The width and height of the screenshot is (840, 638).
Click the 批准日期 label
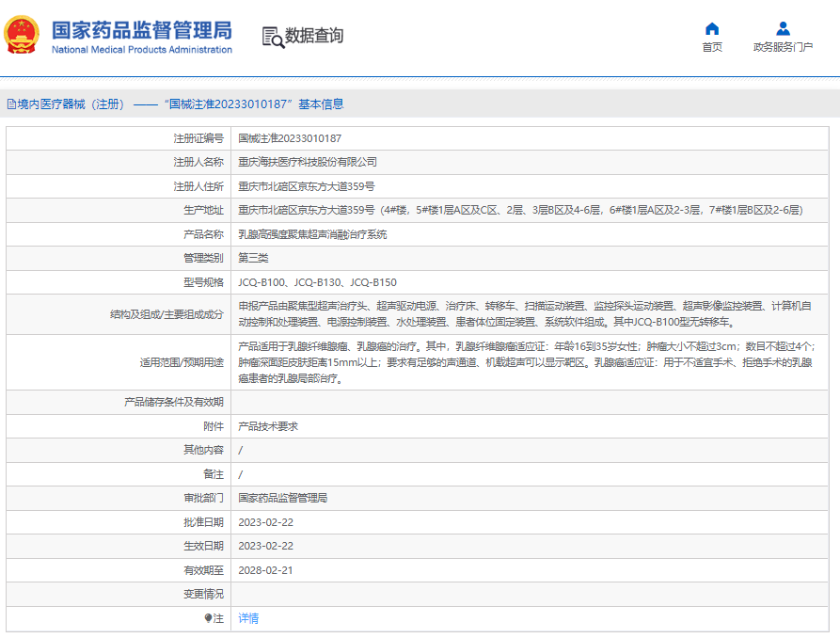coord(203,522)
